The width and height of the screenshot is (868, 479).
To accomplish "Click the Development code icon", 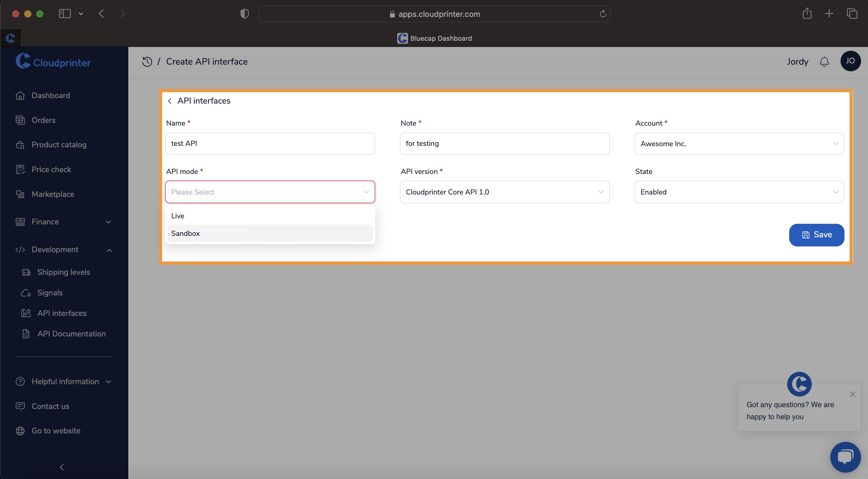I will click(x=20, y=249).
